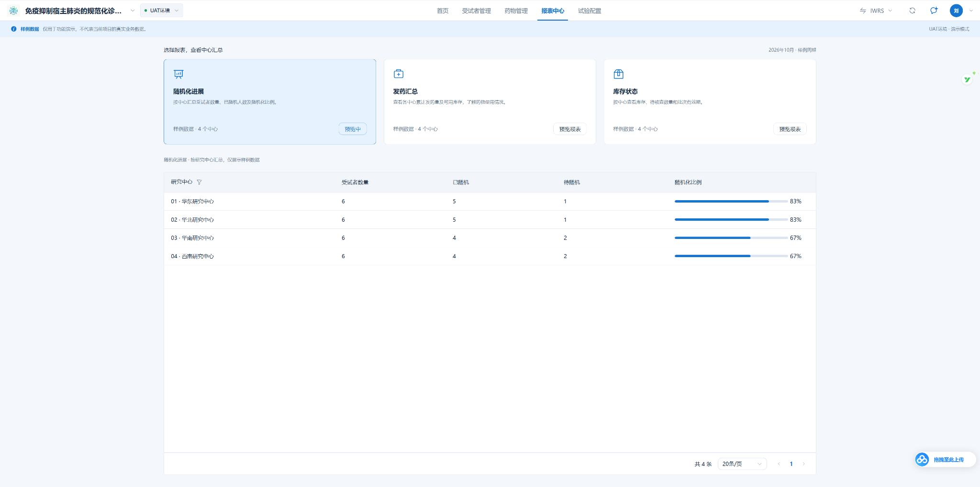This screenshot has height=487, width=980.
Task: Click the 67% progress bar for 西南研究中心
Action: click(731, 256)
